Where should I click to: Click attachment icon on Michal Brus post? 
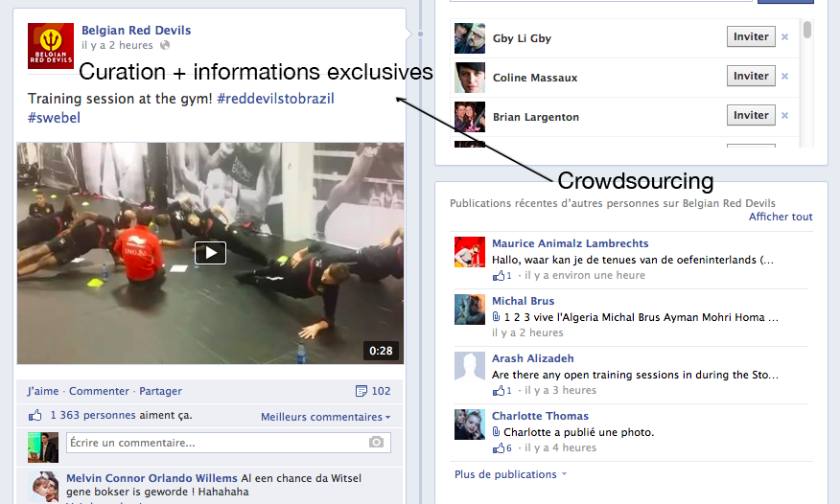click(496, 317)
